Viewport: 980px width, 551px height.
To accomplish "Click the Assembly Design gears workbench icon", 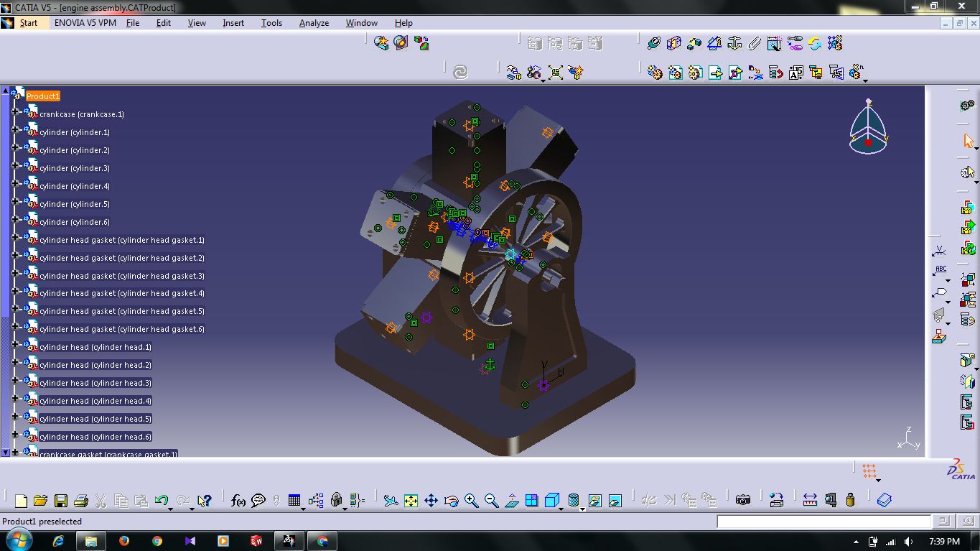I will click(968, 106).
